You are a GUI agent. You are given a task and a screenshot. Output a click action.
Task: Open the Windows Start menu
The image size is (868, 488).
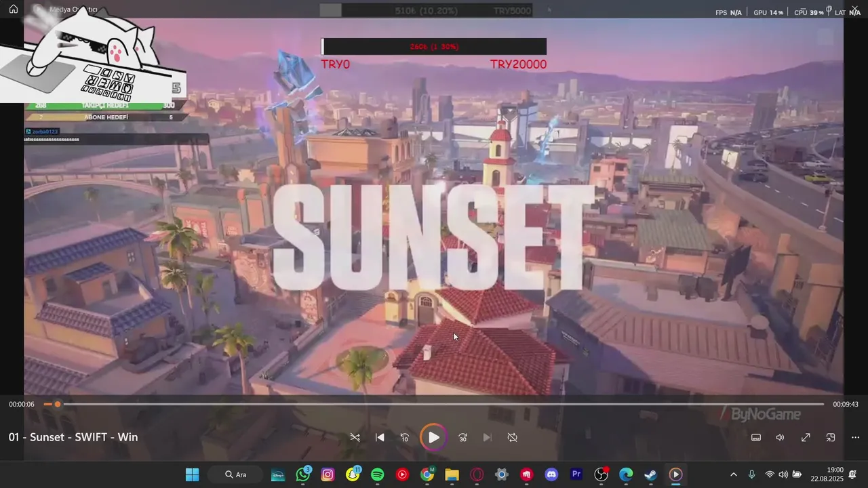193,474
